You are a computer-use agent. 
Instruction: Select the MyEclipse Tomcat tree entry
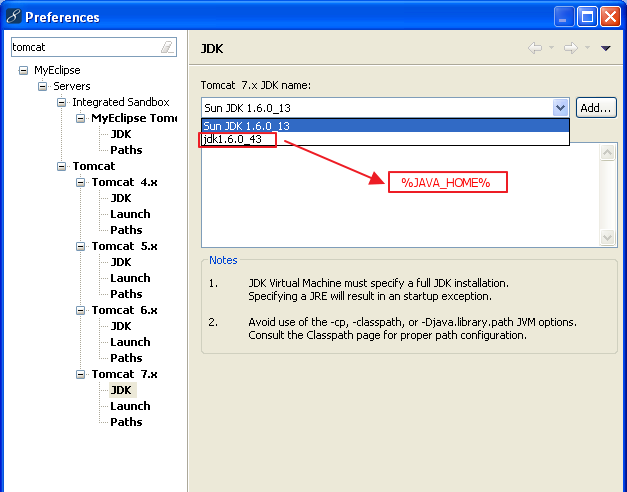134,118
